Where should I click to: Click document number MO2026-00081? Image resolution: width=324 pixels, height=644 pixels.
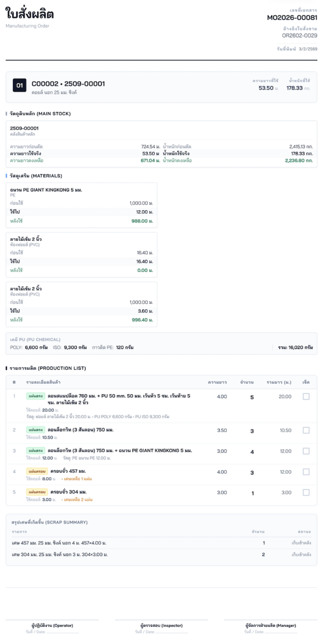click(292, 18)
